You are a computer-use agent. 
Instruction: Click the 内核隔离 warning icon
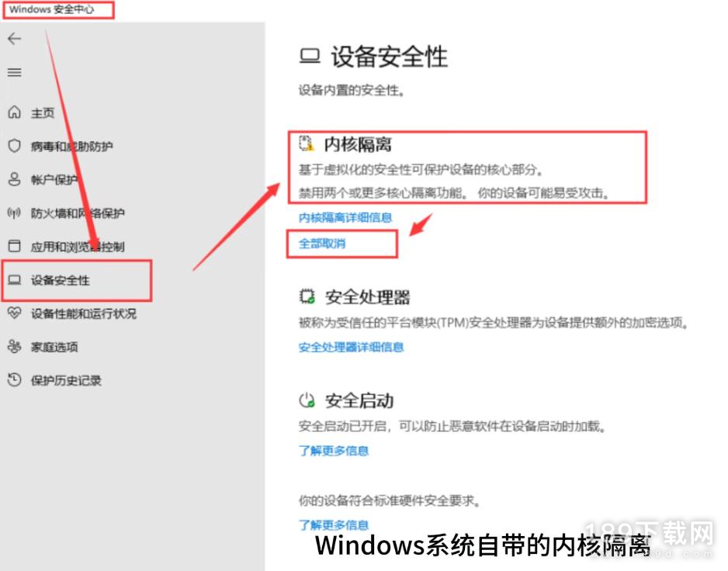(307, 144)
